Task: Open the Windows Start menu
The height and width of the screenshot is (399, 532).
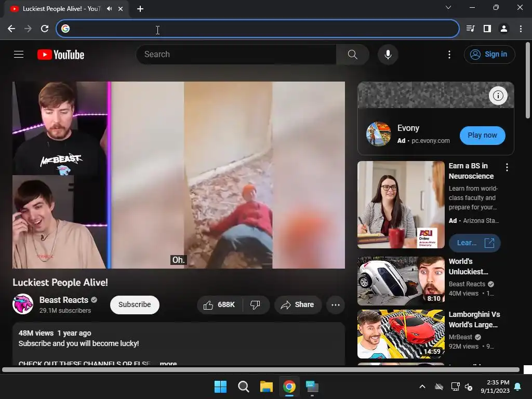Action: click(220, 387)
